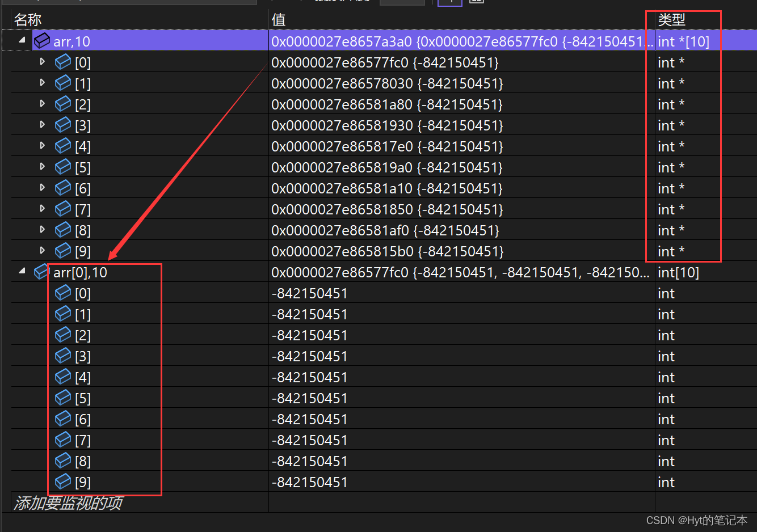Click cube icon of int element [4] in arr[0],10
The height and width of the screenshot is (532, 757).
(63, 376)
